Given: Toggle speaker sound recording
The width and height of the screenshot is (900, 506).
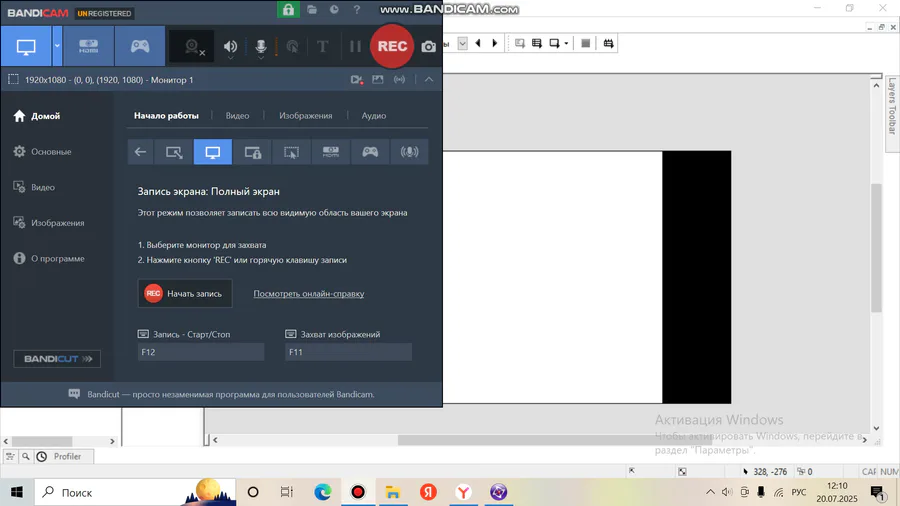Looking at the screenshot, I should tap(230, 47).
